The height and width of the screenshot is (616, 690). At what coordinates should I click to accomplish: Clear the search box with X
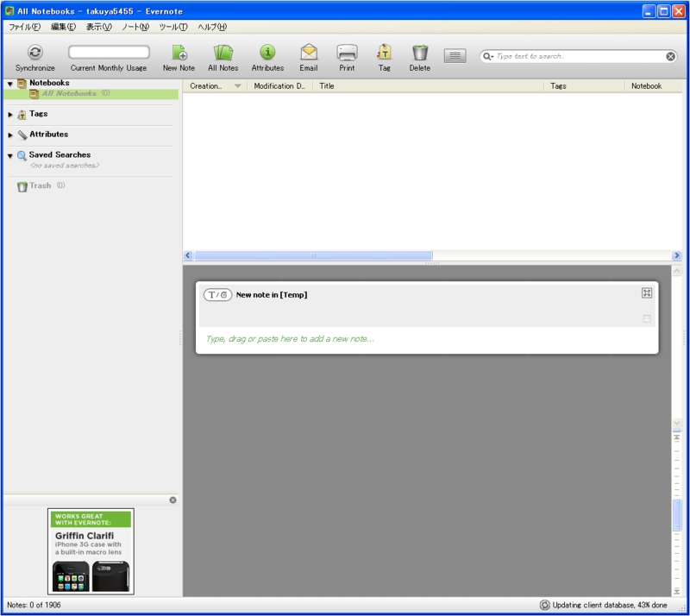click(x=670, y=56)
